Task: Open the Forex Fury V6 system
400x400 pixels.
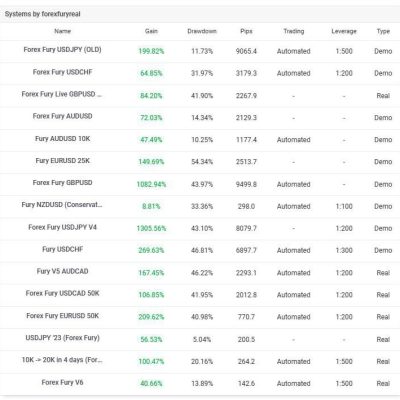Action: click(x=62, y=382)
